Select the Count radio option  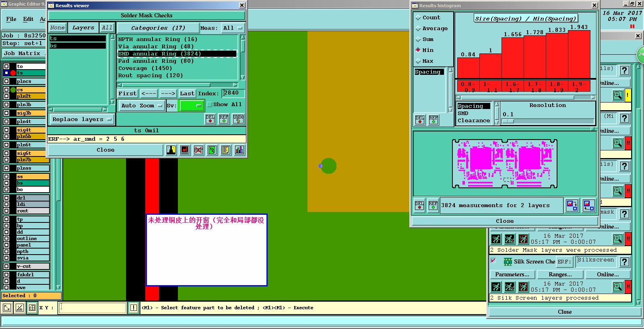click(418, 18)
